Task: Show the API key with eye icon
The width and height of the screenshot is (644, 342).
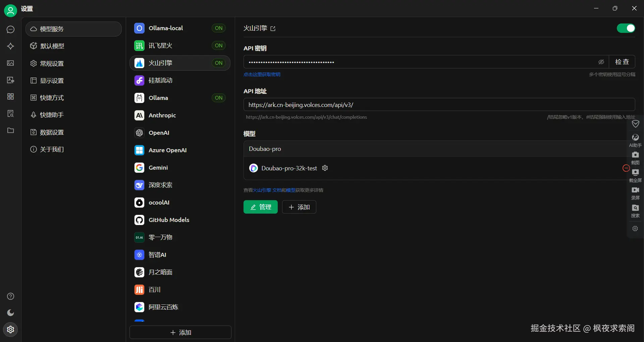Action: click(601, 62)
